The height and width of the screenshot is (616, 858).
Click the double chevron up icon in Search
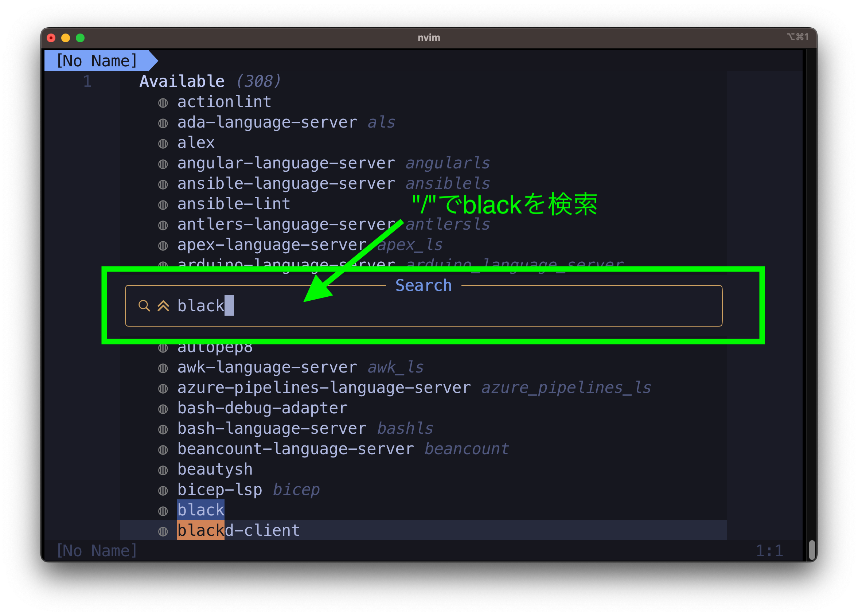click(163, 306)
